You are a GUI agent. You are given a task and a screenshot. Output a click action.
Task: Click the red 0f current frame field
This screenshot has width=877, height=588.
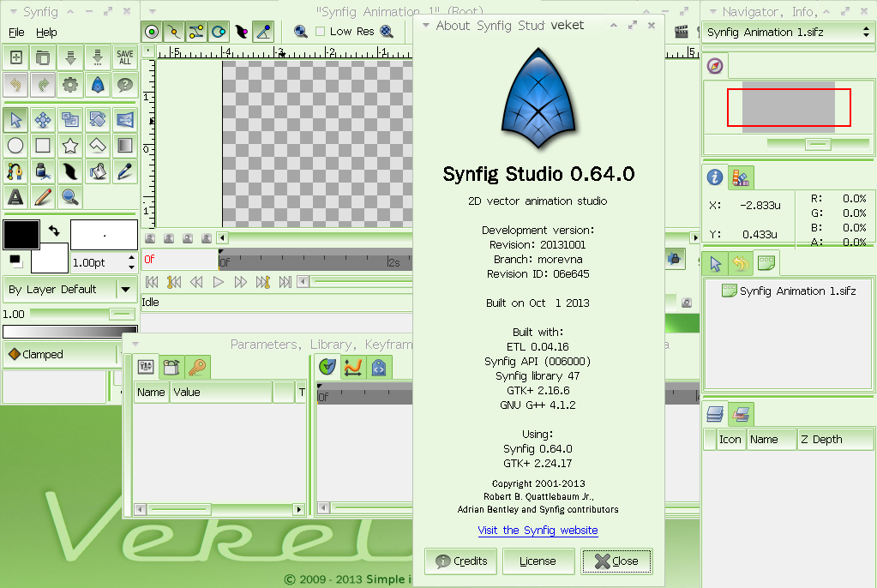[x=179, y=260]
